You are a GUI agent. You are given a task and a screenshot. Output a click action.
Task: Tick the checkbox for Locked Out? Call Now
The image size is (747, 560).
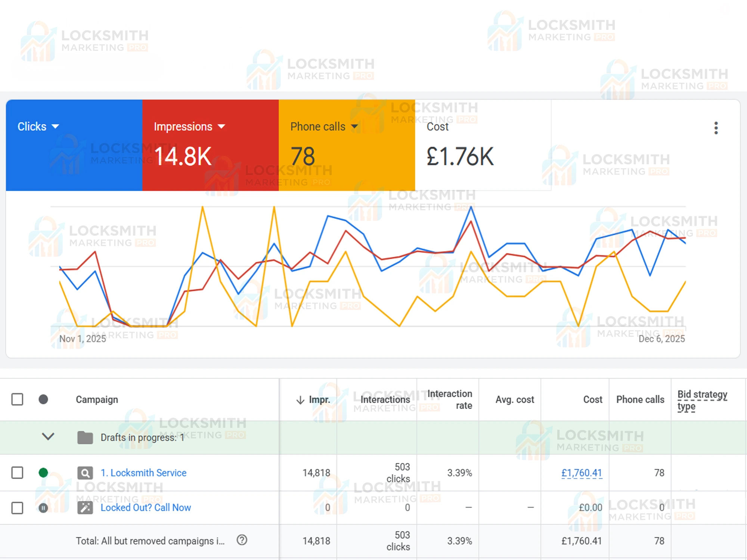17,507
